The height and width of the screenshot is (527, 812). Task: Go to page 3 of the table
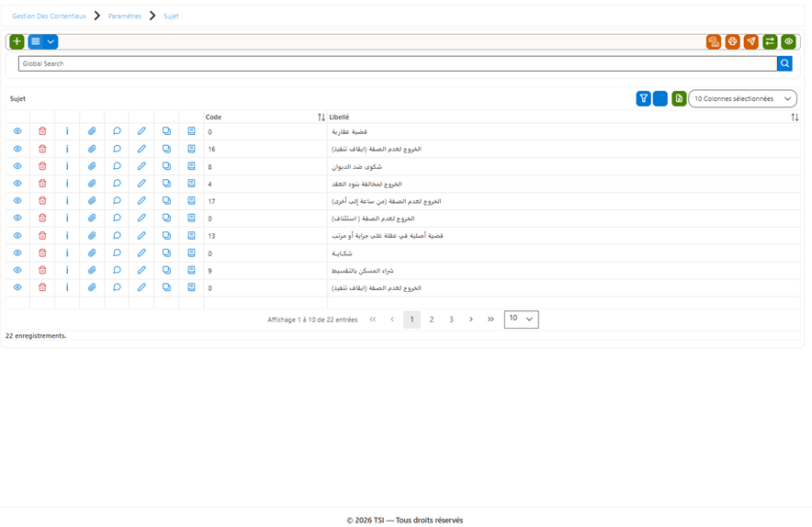(451, 320)
